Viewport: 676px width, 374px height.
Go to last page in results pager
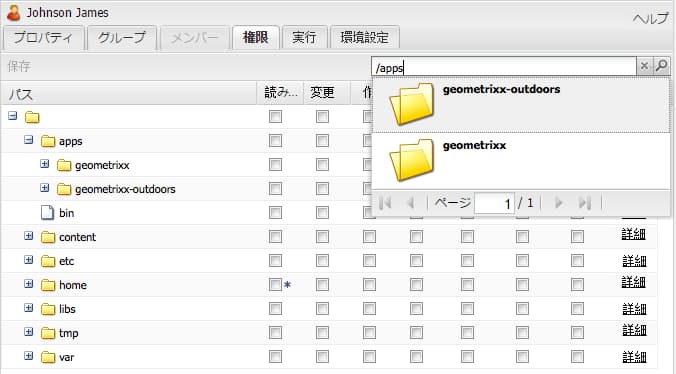tap(584, 203)
